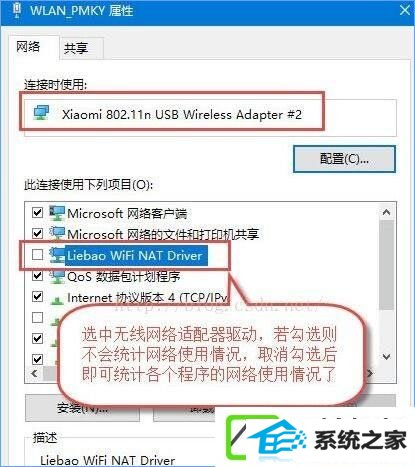The height and width of the screenshot is (467, 415).
Task: Click the Internet 协议版本 4 protocol icon
Action: point(57,300)
